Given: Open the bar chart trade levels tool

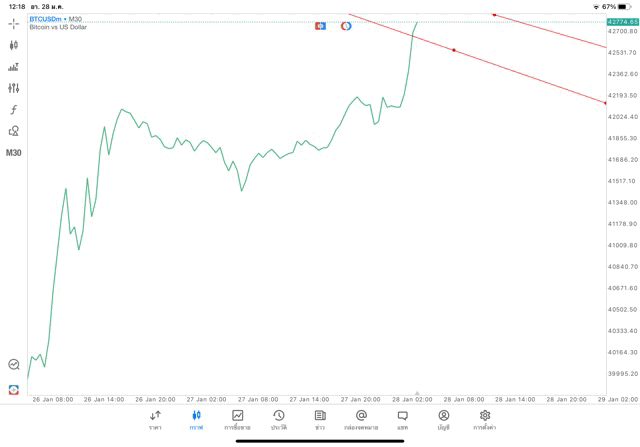Looking at the screenshot, I should pyautogui.click(x=14, y=67).
